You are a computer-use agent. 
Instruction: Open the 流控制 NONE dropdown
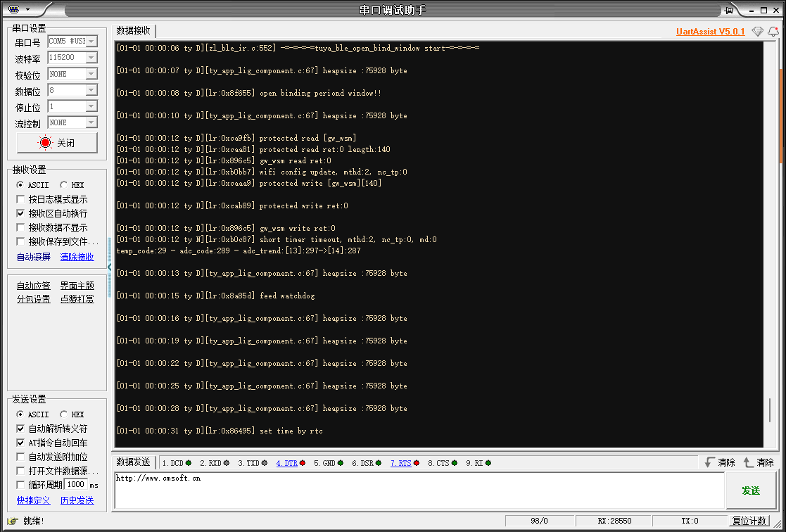pyautogui.click(x=91, y=122)
